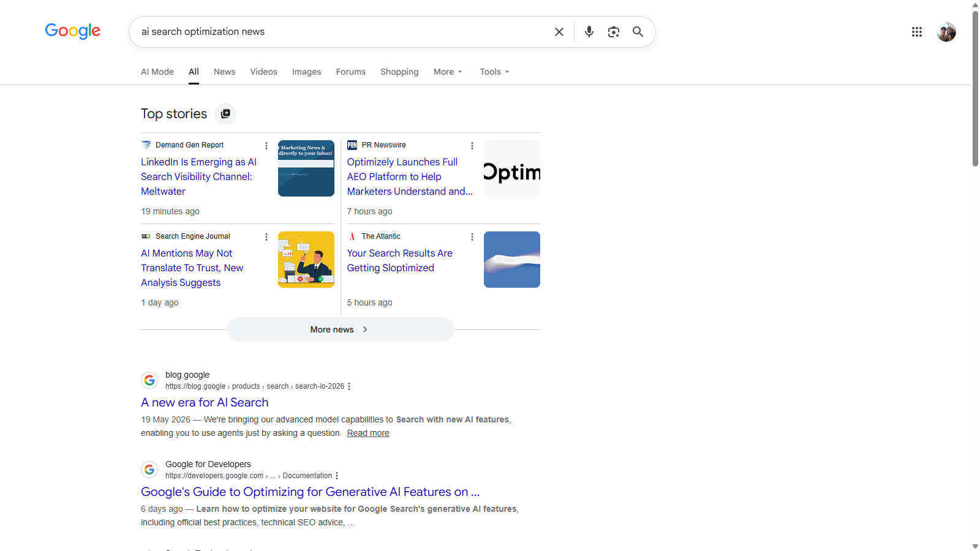The height and width of the screenshot is (551, 980).
Task: Click The Atlantic source icon
Action: click(x=352, y=236)
